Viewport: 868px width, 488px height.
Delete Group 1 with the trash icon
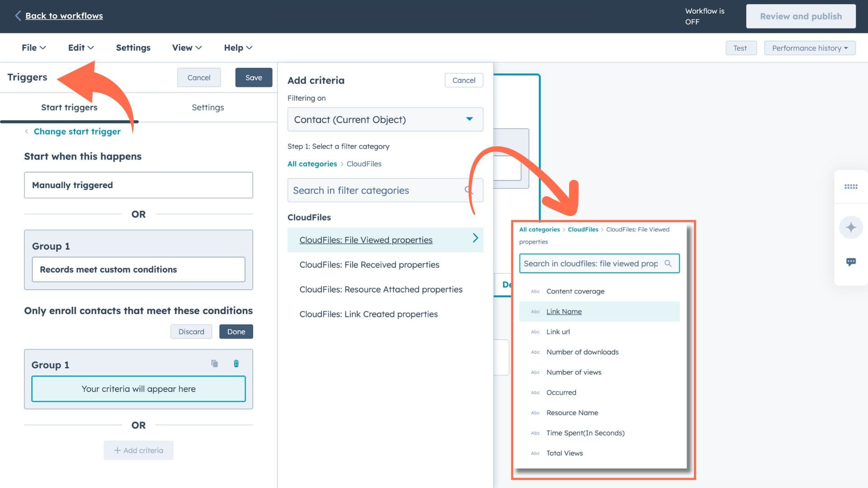pos(236,364)
